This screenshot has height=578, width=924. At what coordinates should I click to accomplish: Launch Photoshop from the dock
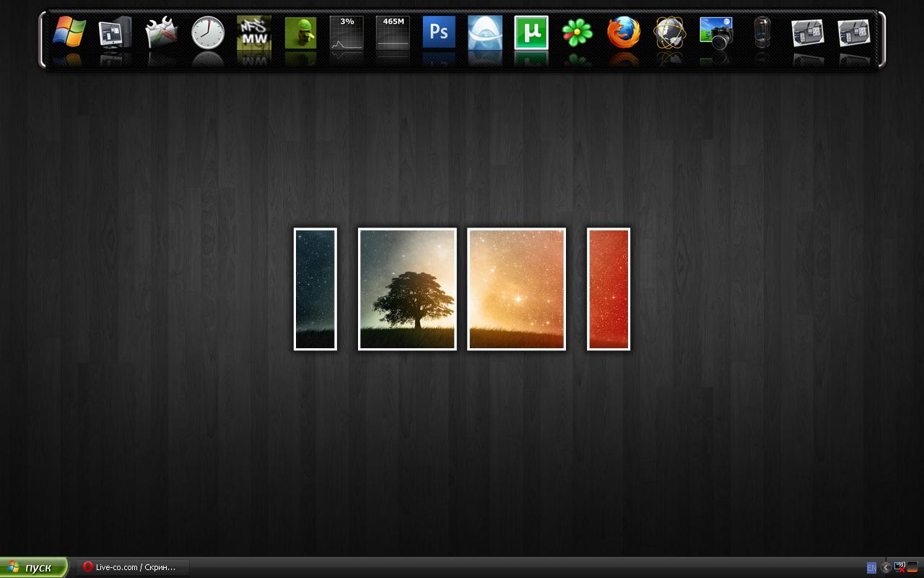point(439,33)
